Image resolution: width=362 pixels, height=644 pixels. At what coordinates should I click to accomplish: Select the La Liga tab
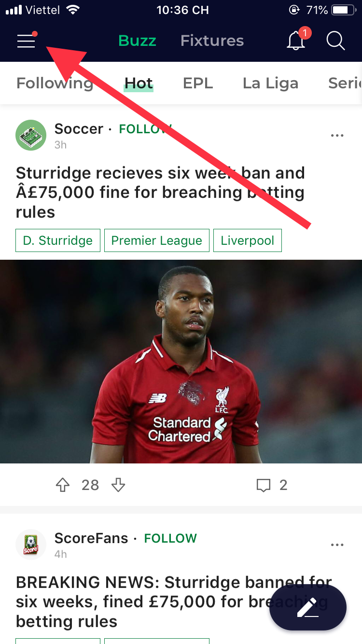(x=270, y=83)
